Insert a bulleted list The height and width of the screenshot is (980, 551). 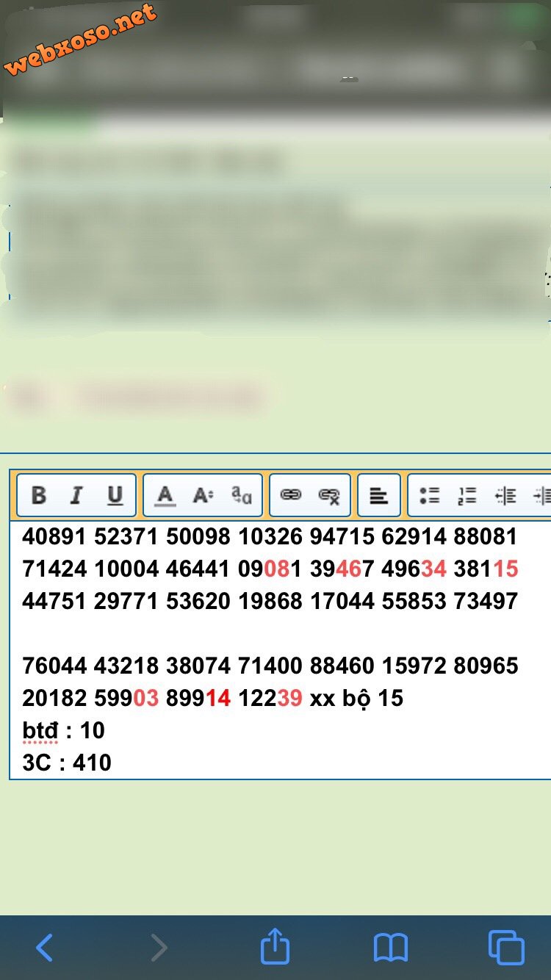click(430, 495)
